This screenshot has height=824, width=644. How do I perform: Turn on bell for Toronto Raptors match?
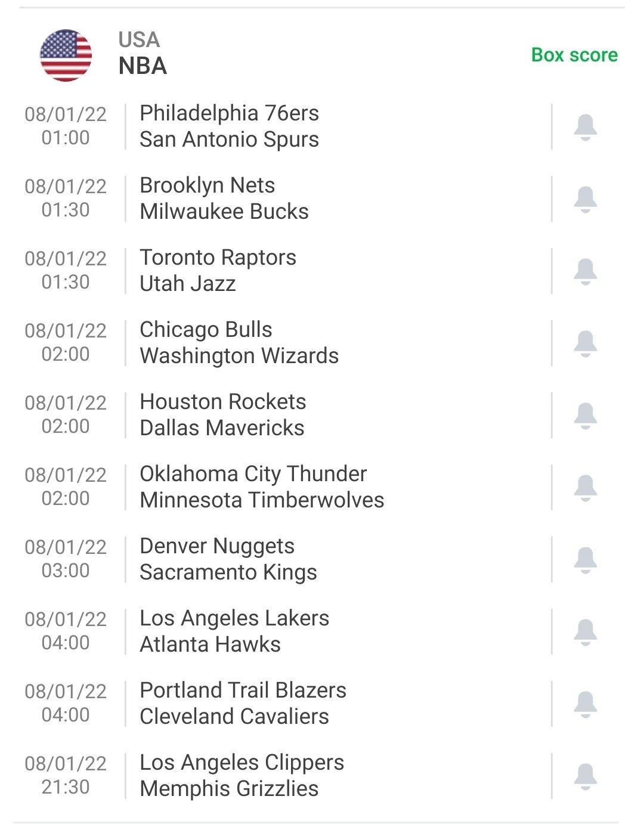point(586,271)
